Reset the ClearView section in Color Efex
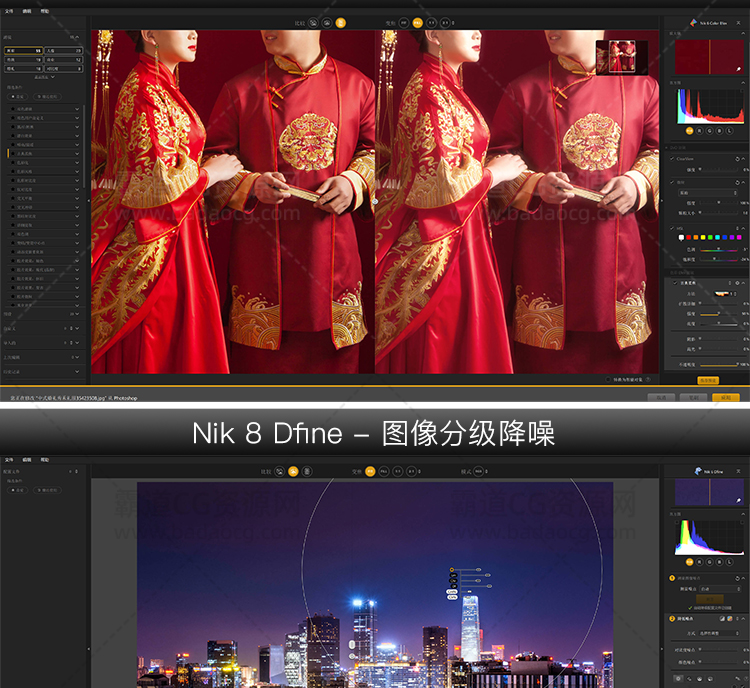Screen dimensions: 750x688 pos(737,159)
